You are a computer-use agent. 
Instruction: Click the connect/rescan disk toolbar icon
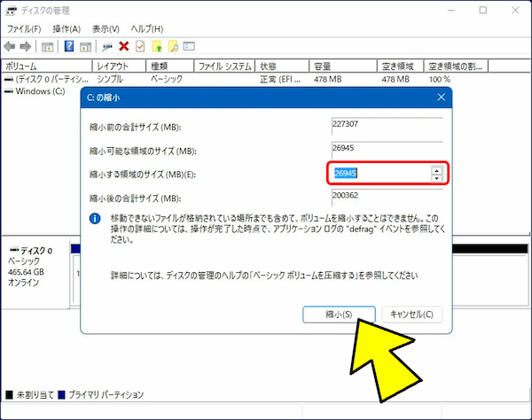107,46
